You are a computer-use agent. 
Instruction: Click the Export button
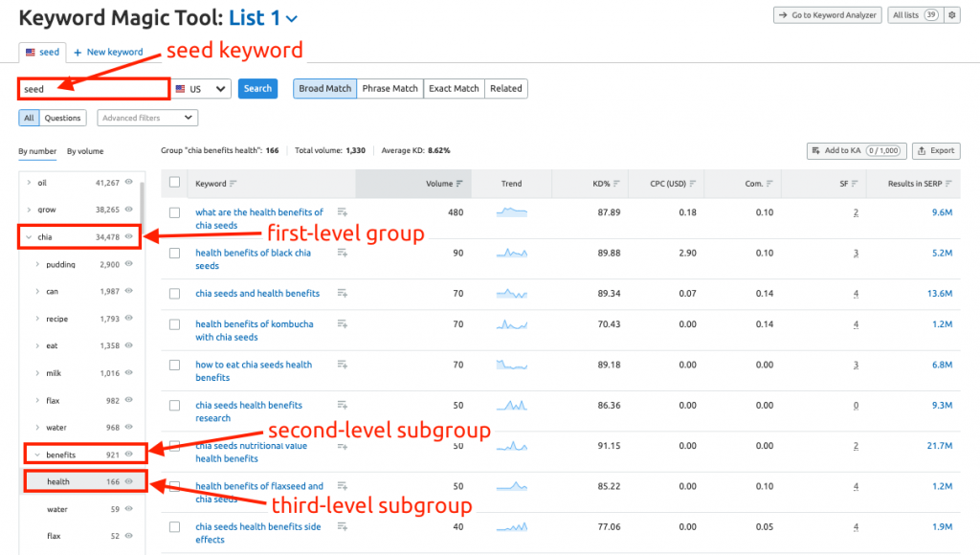tap(935, 150)
